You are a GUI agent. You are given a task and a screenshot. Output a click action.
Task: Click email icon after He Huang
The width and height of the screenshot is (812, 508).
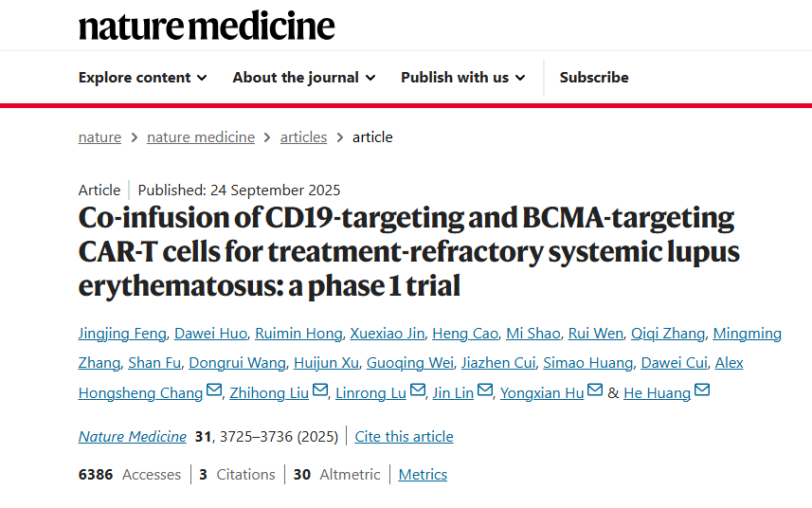702,390
